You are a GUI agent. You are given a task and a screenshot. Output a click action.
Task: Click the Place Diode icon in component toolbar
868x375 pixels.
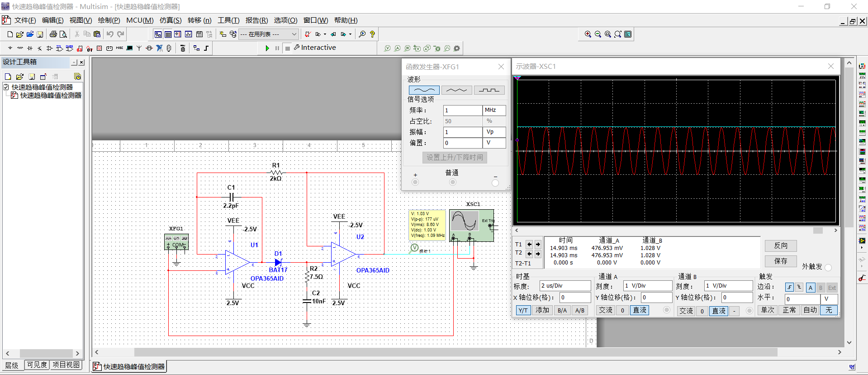pyautogui.click(x=30, y=48)
